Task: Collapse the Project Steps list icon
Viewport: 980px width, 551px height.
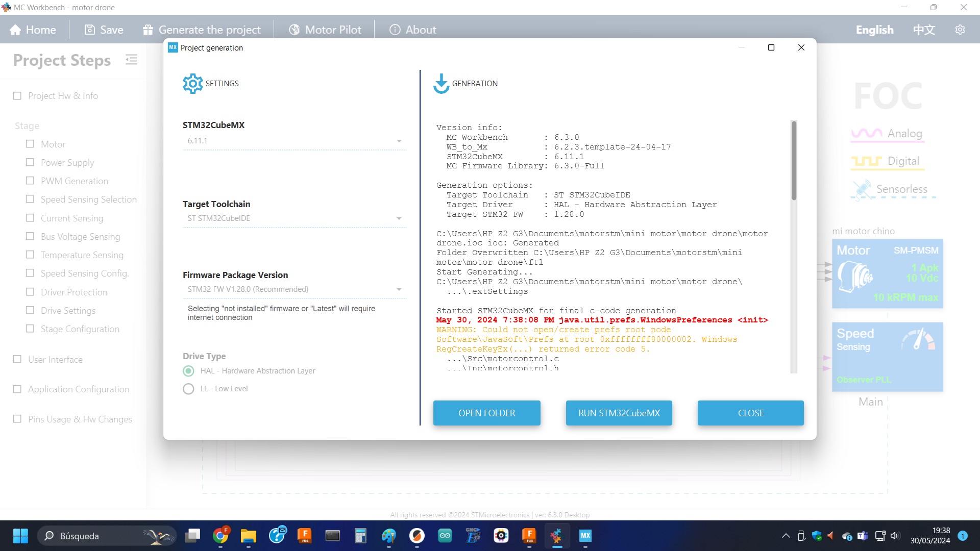Action: (x=131, y=60)
